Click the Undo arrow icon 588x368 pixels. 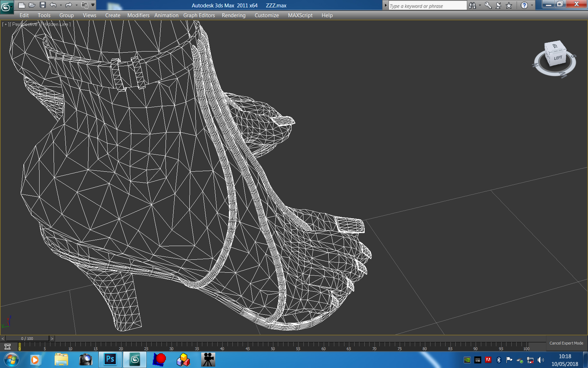(53, 5)
